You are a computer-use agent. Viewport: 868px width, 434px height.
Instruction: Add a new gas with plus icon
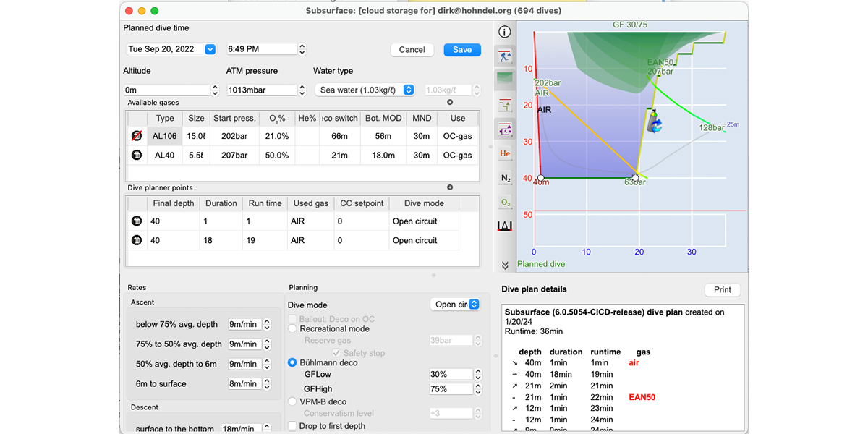(450, 103)
